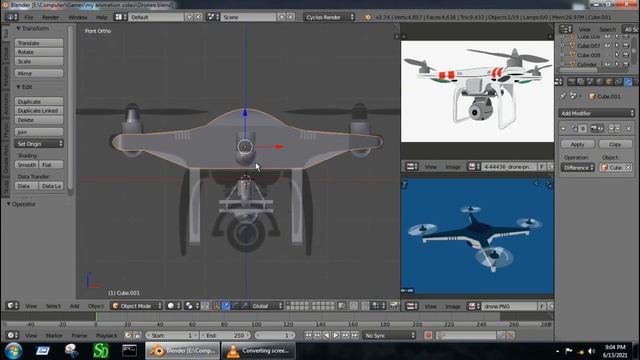Open the Add Modifier dropdown
The width and height of the screenshot is (640, 360).
coord(596,113)
